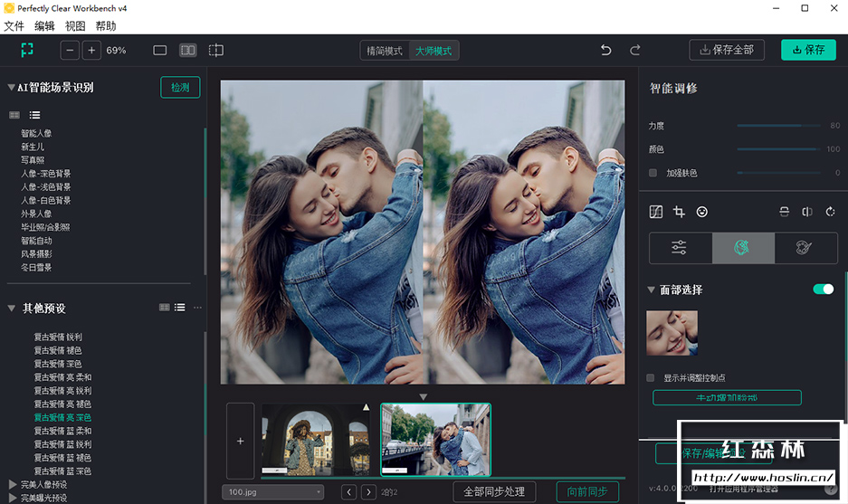Screen dimensions: 848x504
Task: Click the rotate clockwise icon
Action: [831, 212]
